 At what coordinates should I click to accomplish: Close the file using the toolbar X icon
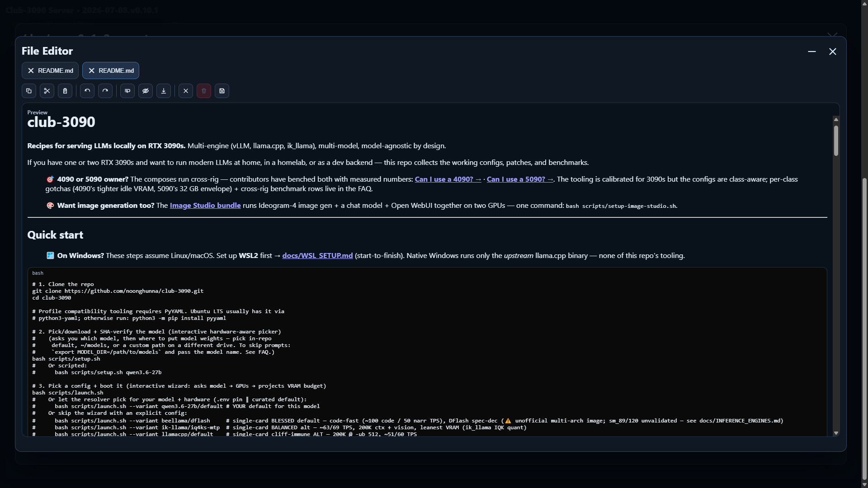click(x=186, y=91)
